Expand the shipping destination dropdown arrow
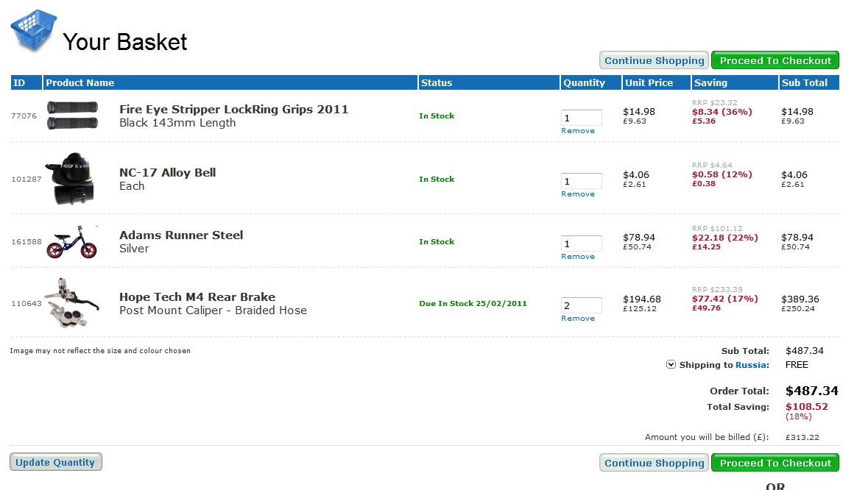The width and height of the screenshot is (868, 490). pos(671,365)
